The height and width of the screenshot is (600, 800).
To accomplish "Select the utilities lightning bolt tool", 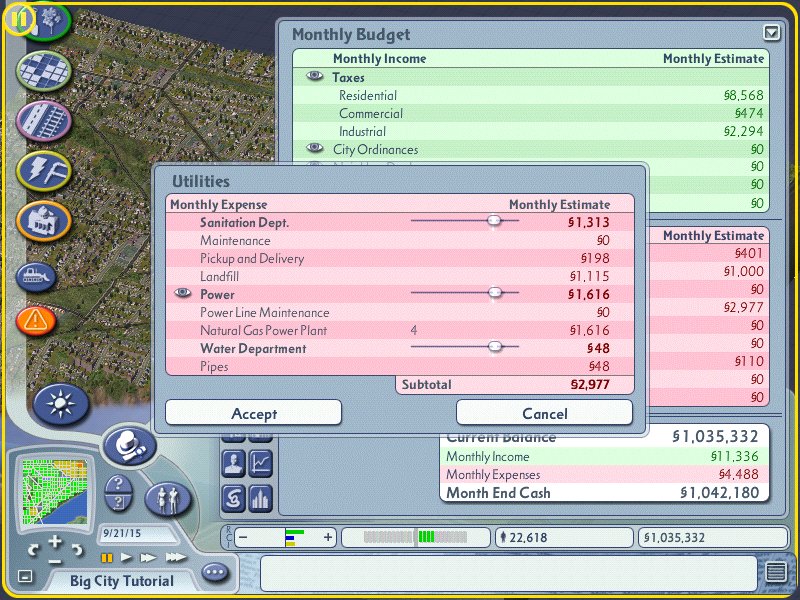I will pos(44,169).
